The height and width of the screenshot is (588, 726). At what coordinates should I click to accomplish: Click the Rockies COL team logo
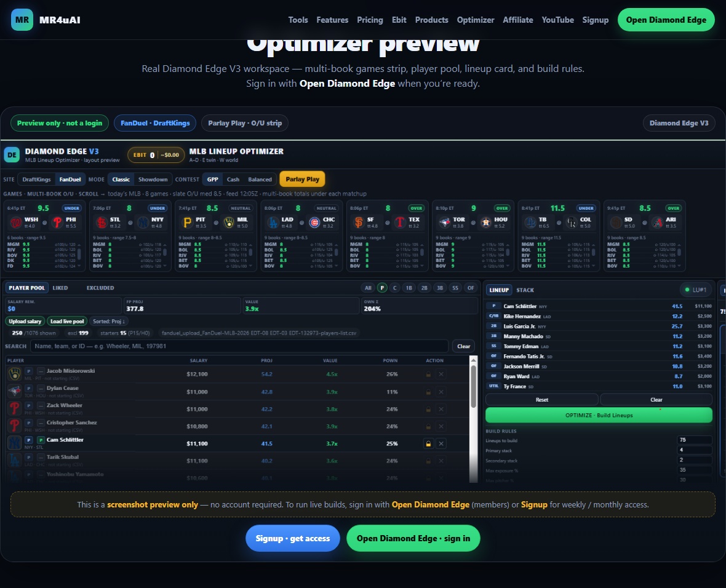[572, 223]
